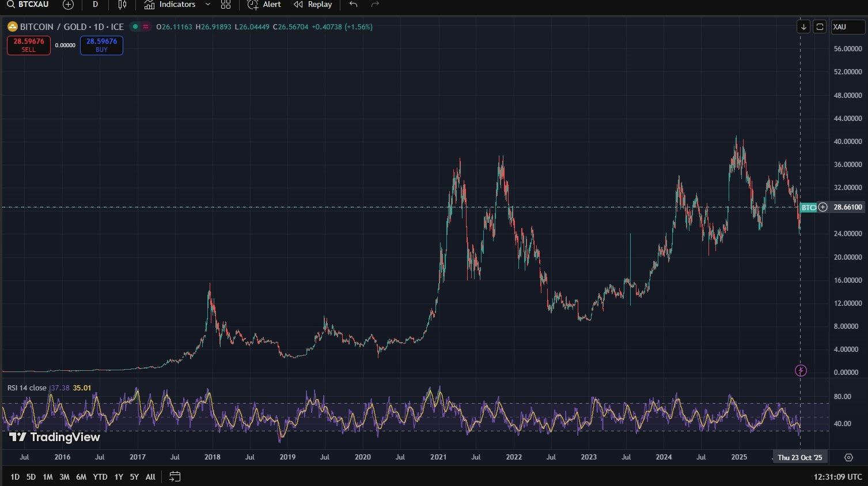868x486 pixels.
Task: Toggle the scroll to latest bar arrow
Action: tap(803, 27)
